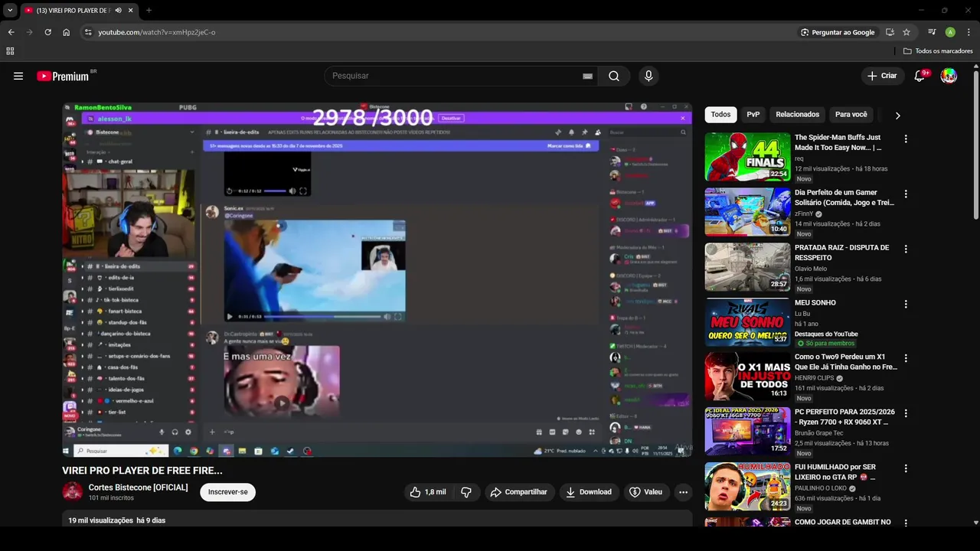Image resolution: width=980 pixels, height=551 pixels.
Task: Open the Todos os marcadores folder
Action: pos(938,51)
